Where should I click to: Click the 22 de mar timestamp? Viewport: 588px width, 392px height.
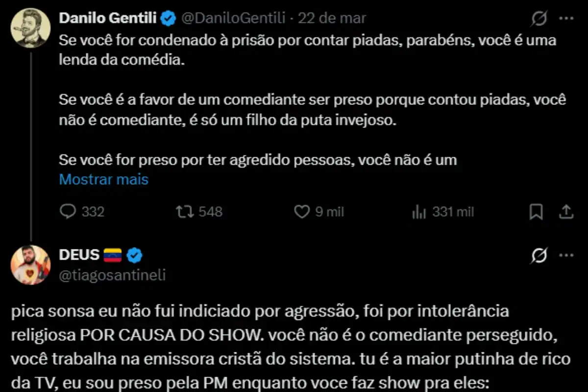click(332, 19)
